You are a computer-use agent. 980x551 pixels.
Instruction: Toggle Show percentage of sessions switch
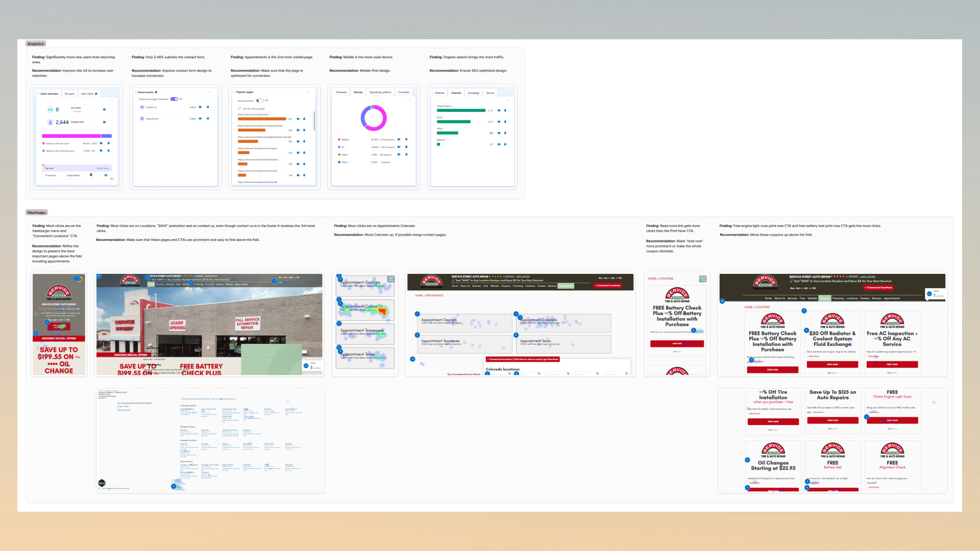click(x=174, y=99)
